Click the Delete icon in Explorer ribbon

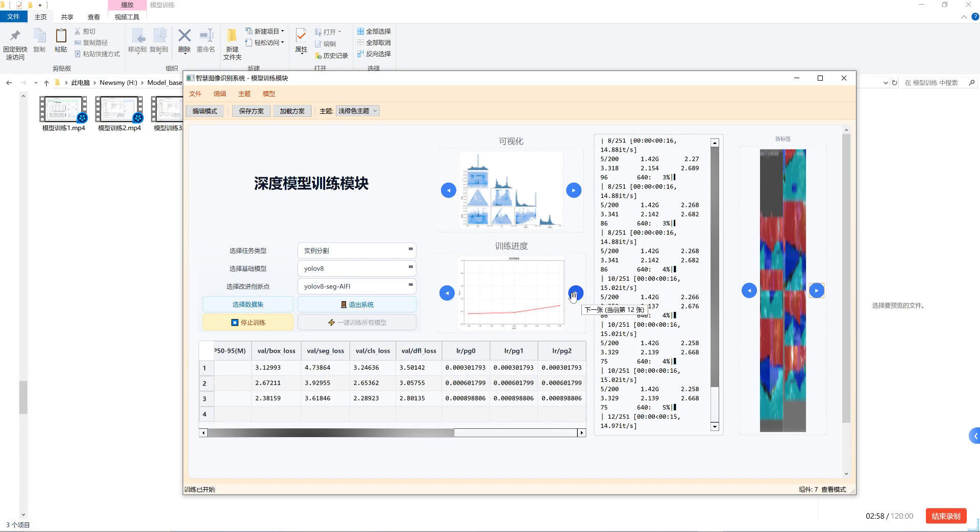tap(184, 41)
